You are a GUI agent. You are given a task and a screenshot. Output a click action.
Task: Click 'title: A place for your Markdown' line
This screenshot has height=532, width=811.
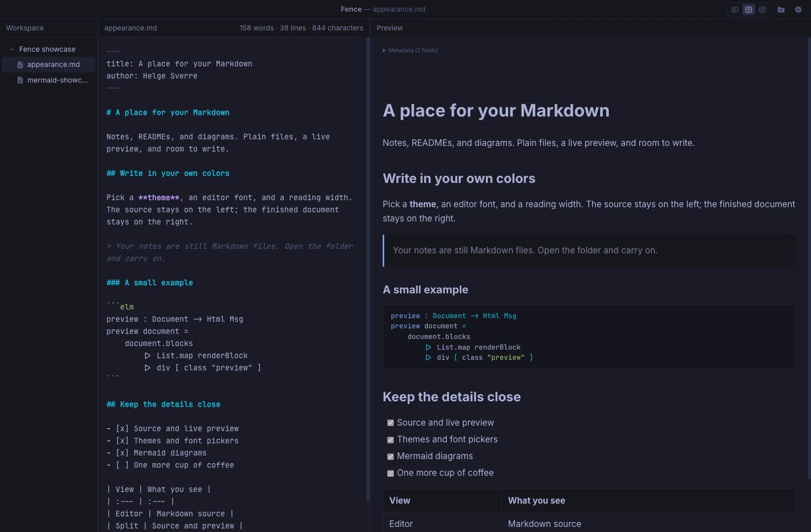point(179,64)
